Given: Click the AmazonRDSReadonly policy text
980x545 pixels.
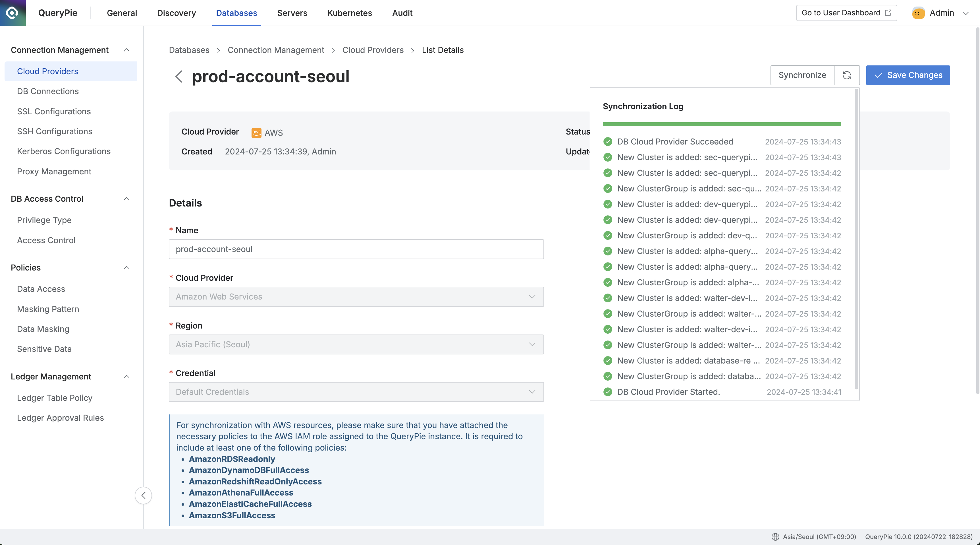Looking at the screenshot, I should [x=232, y=459].
